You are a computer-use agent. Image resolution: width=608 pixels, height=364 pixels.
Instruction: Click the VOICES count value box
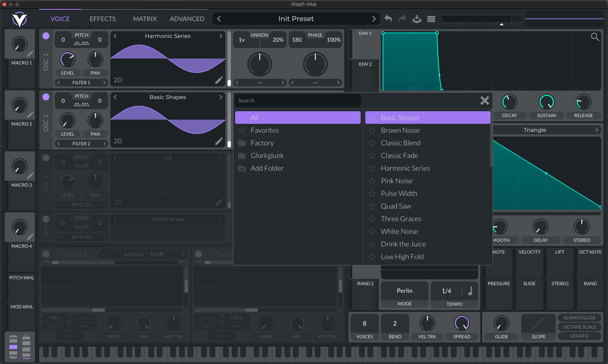pos(364,324)
